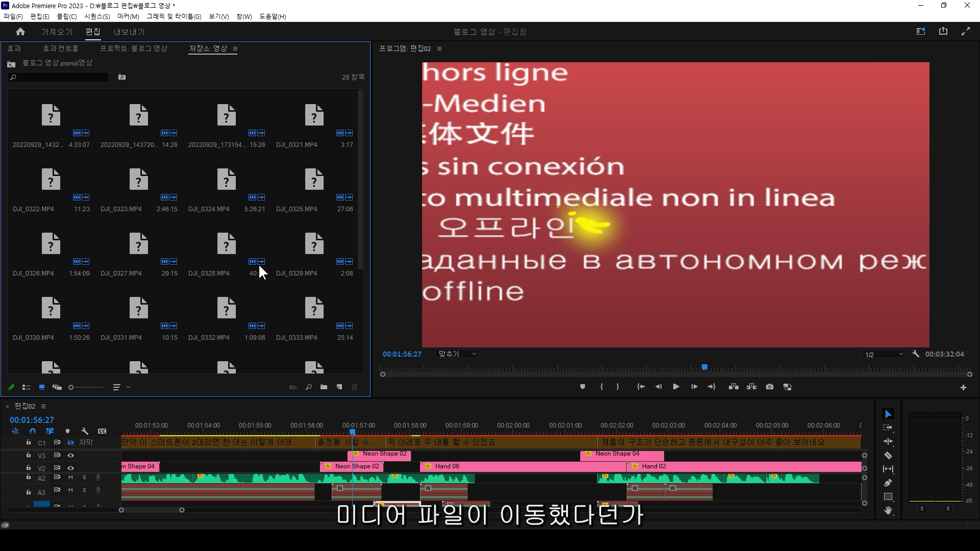The image size is (980, 551).
Task: Select the Razor tool
Action: click(x=888, y=456)
